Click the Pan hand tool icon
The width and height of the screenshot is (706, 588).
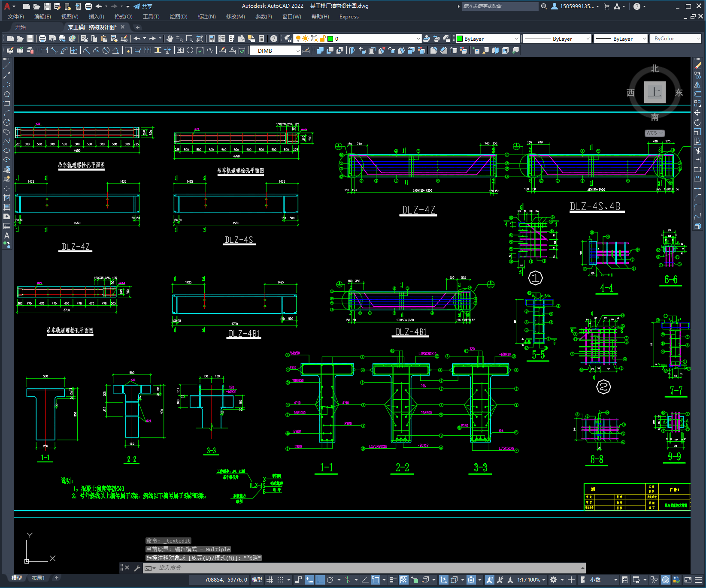point(170,39)
